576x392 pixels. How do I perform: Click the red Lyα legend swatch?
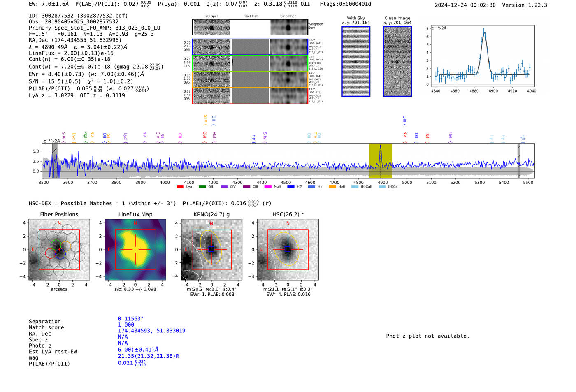(180, 186)
